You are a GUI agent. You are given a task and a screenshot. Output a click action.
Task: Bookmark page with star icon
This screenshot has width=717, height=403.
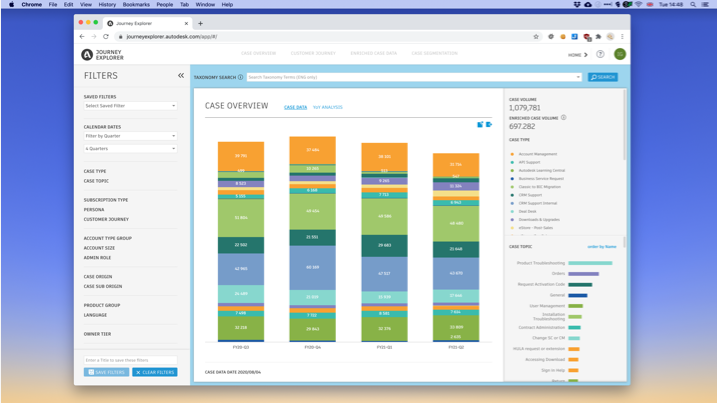(536, 37)
